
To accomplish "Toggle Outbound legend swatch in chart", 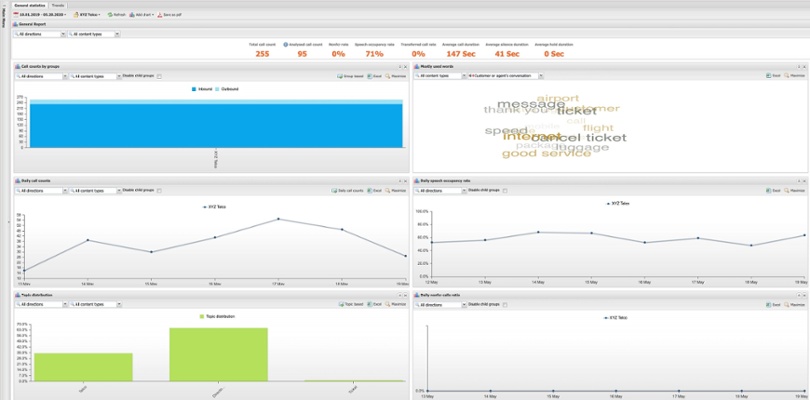I will tap(217, 89).
